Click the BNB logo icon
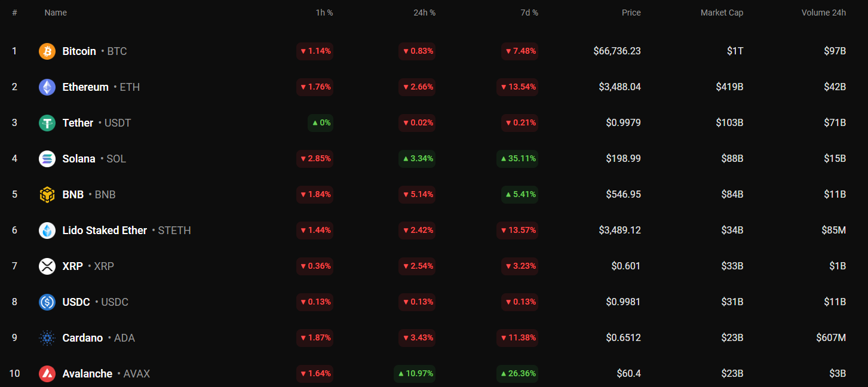The image size is (868, 387). tap(47, 195)
